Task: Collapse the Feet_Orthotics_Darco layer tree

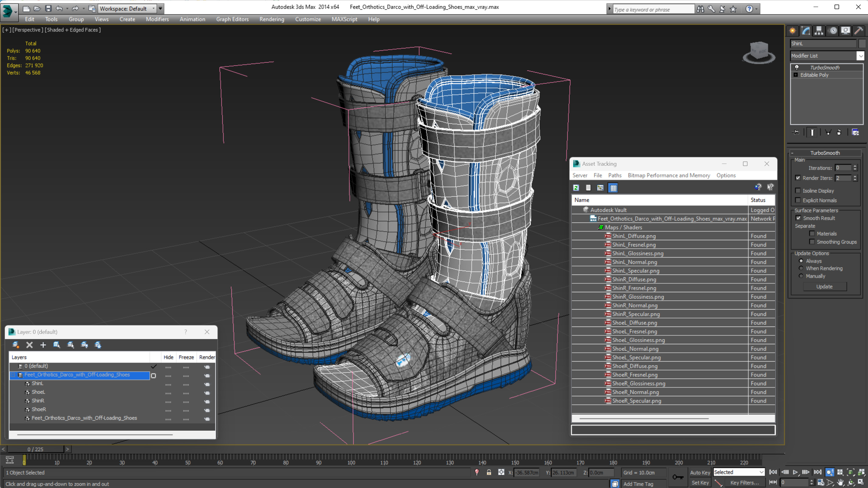Action: click(13, 375)
